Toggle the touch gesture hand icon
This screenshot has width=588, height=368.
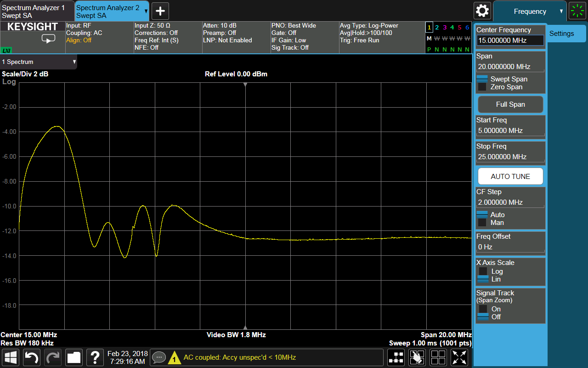click(417, 357)
